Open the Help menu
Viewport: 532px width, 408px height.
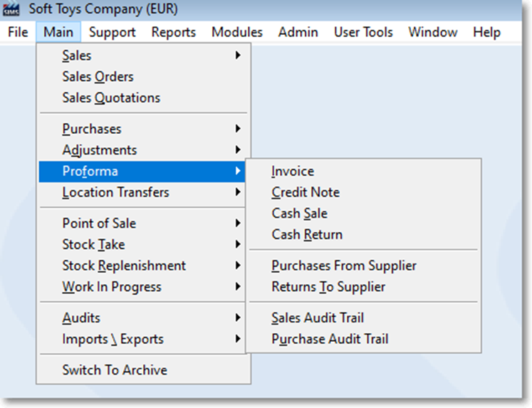[486, 32]
